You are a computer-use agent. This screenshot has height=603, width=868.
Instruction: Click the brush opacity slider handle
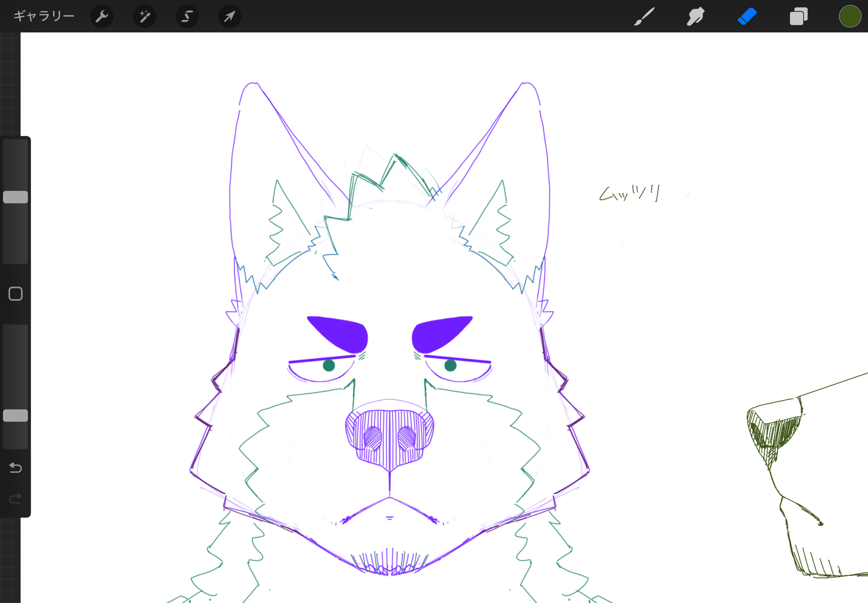(x=16, y=415)
